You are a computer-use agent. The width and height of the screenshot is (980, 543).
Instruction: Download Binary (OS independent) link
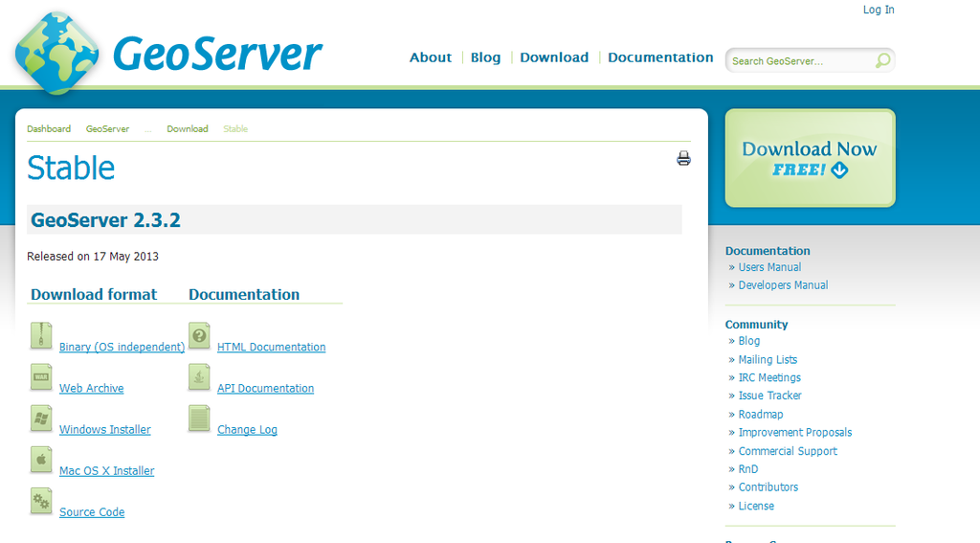(x=122, y=347)
